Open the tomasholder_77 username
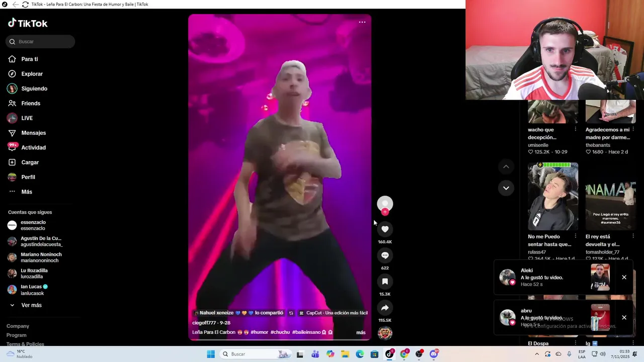The height and width of the screenshot is (362, 644). point(602,252)
